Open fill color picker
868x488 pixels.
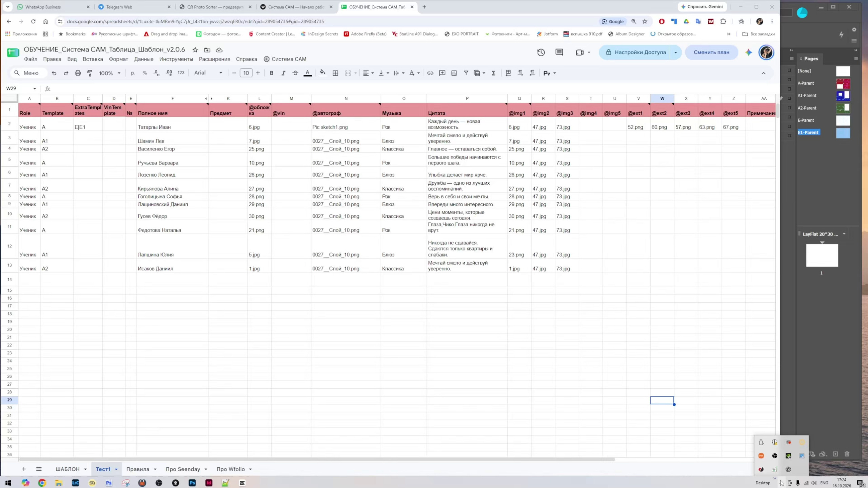pyautogui.click(x=322, y=73)
